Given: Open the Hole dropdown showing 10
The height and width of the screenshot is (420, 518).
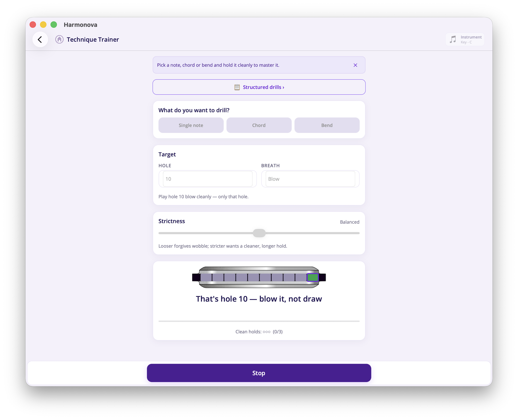Looking at the screenshot, I should pos(208,179).
